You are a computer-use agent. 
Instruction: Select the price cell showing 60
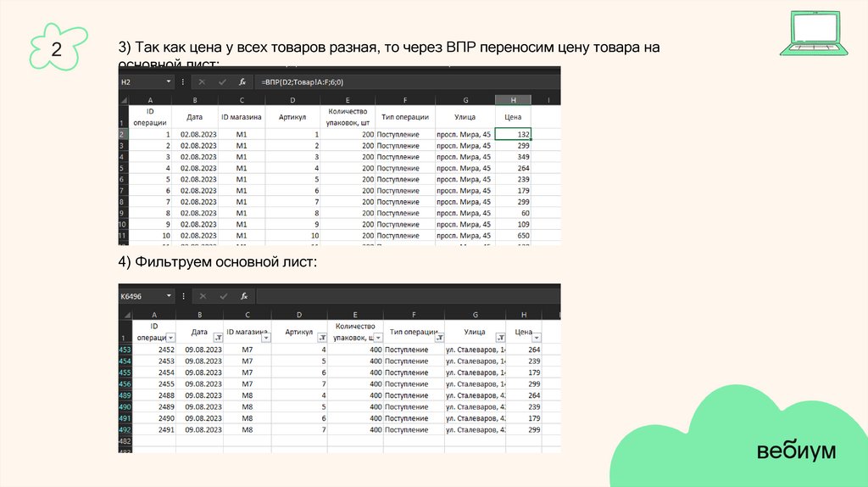coord(513,213)
